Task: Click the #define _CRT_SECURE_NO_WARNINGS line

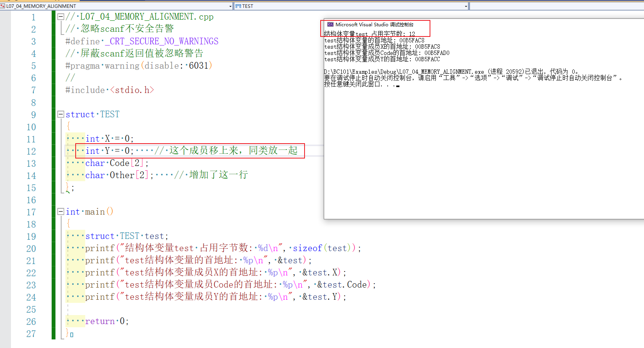Action: [142, 41]
